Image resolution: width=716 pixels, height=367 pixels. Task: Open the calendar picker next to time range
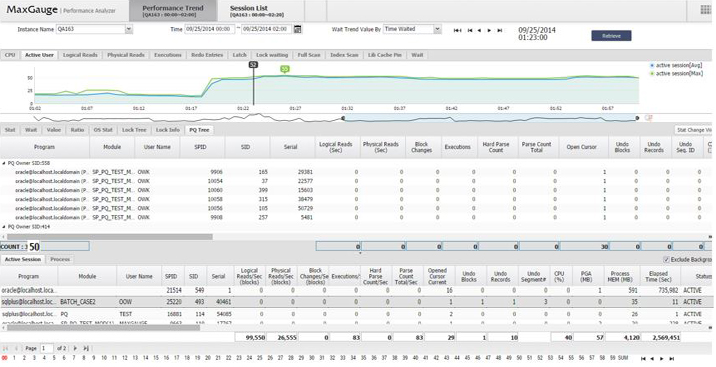click(297, 29)
